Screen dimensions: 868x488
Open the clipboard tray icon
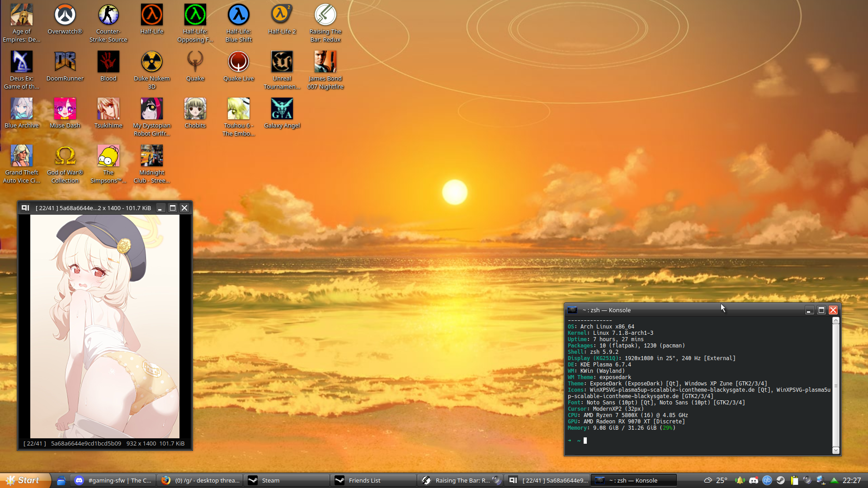pyautogui.click(x=794, y=480)
